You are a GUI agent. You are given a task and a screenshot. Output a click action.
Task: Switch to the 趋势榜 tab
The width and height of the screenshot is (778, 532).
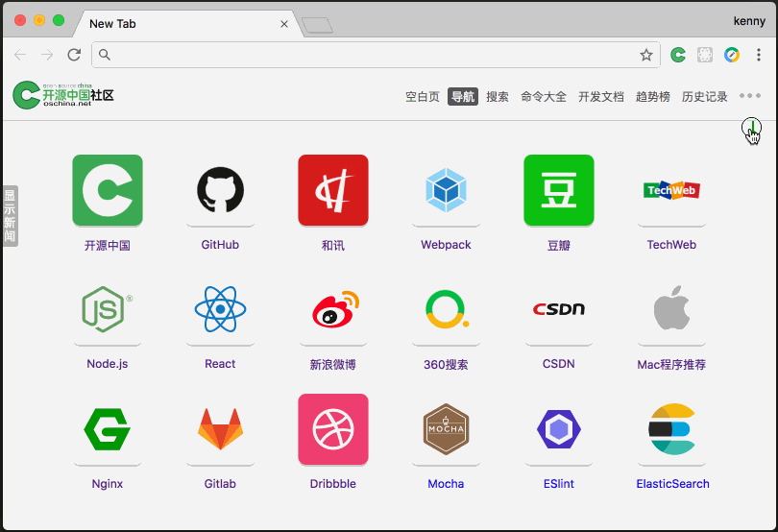click(x=653, y=96)
